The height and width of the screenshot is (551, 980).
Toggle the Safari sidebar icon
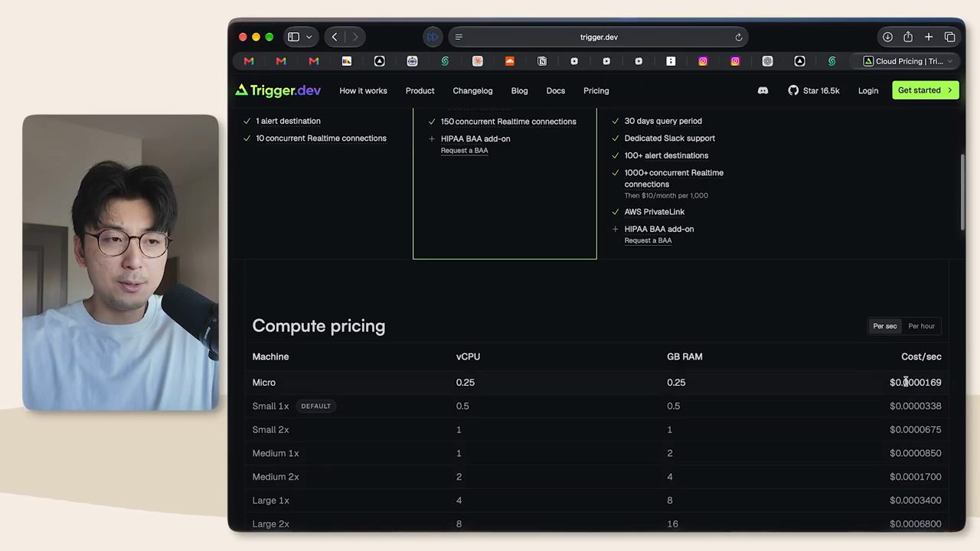click(293, 37)
